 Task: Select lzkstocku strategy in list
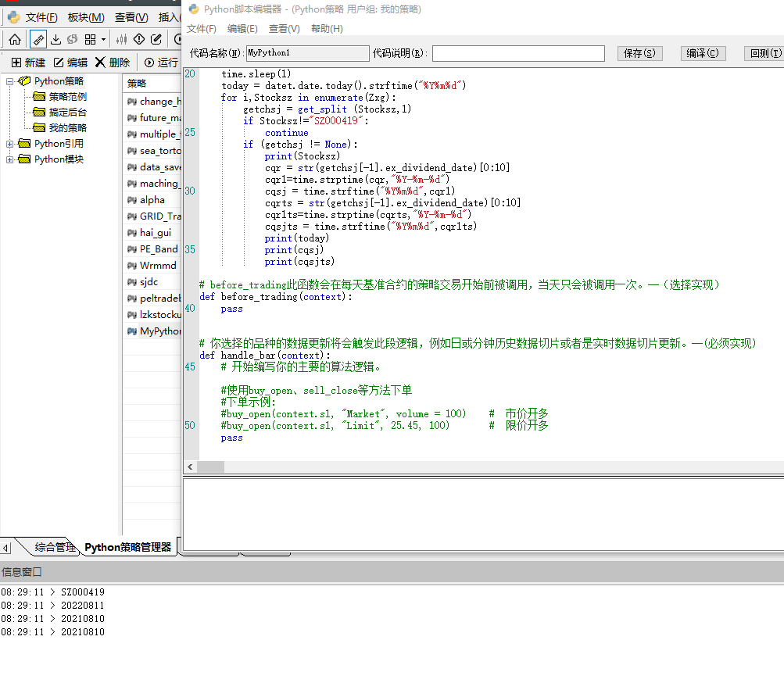point(152,315)
